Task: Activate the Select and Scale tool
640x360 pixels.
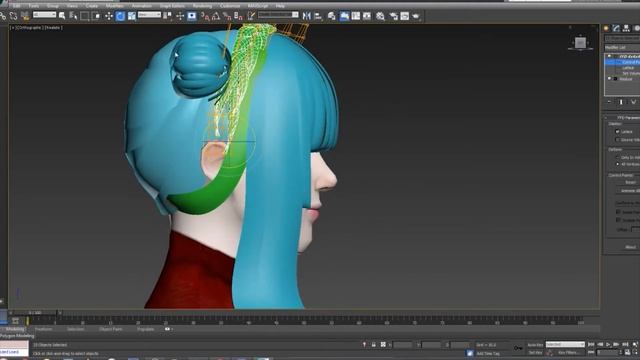Action: (131, 16)
